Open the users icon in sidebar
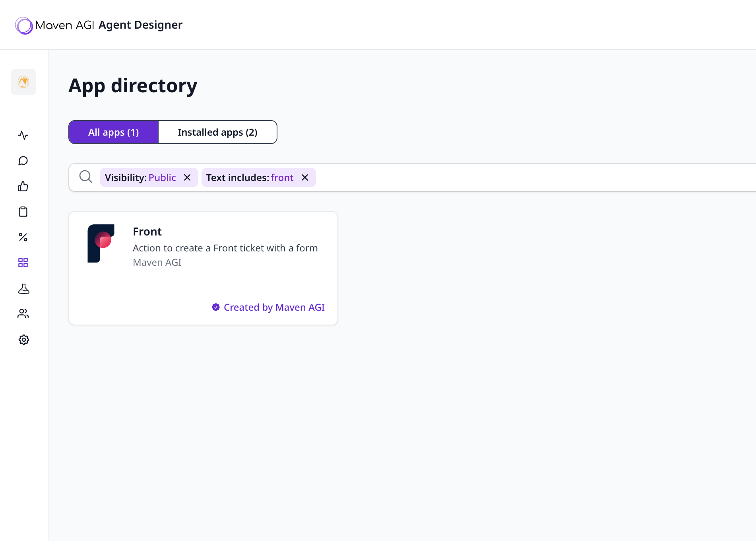756x541 pixels. point(23,314)
